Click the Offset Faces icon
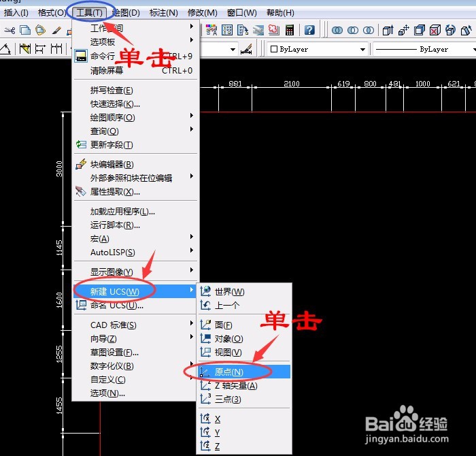 coord(420,31)
